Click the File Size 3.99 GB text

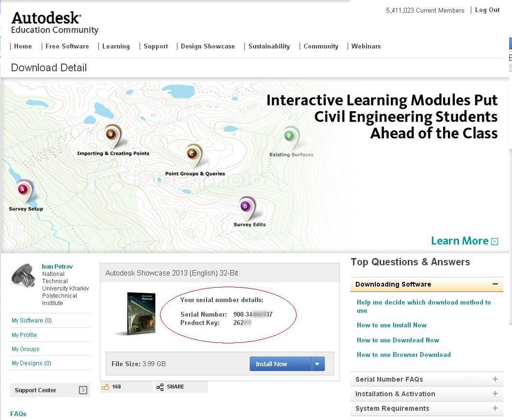tap(139, 364)
